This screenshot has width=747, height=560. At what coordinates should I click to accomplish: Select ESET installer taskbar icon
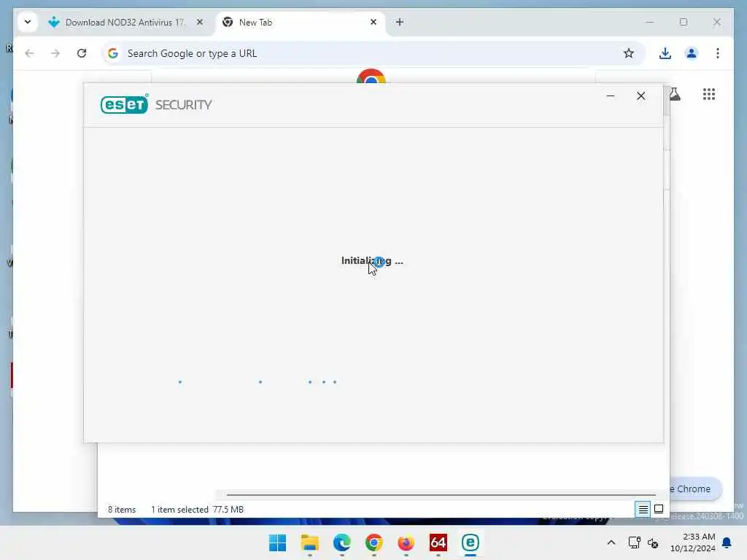(471, 542)
